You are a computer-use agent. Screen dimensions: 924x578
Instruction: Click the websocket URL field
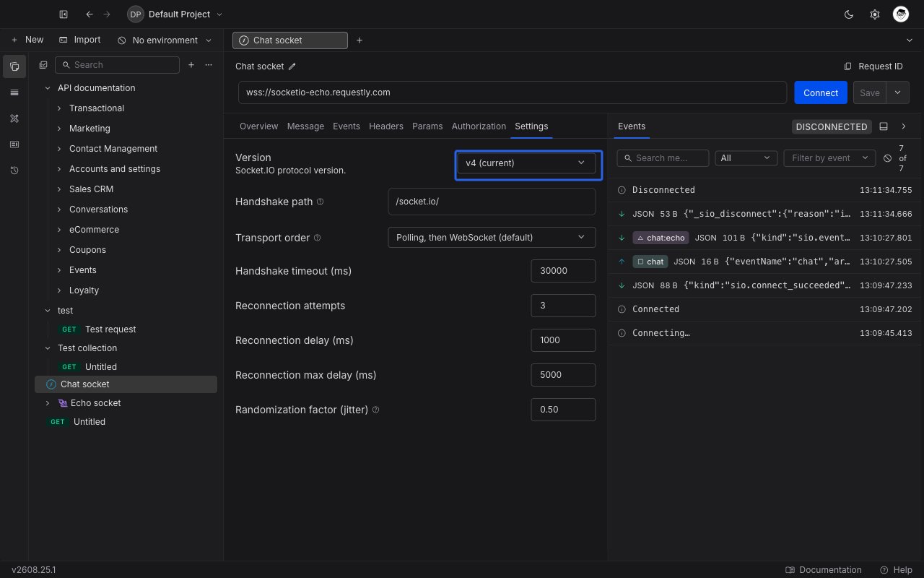coord(513,92)
